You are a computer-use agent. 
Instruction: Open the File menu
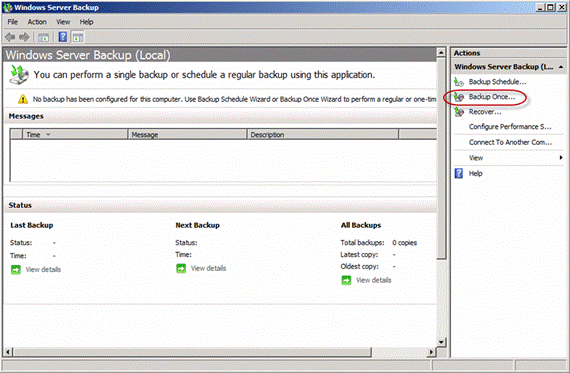tap(13, 22)
